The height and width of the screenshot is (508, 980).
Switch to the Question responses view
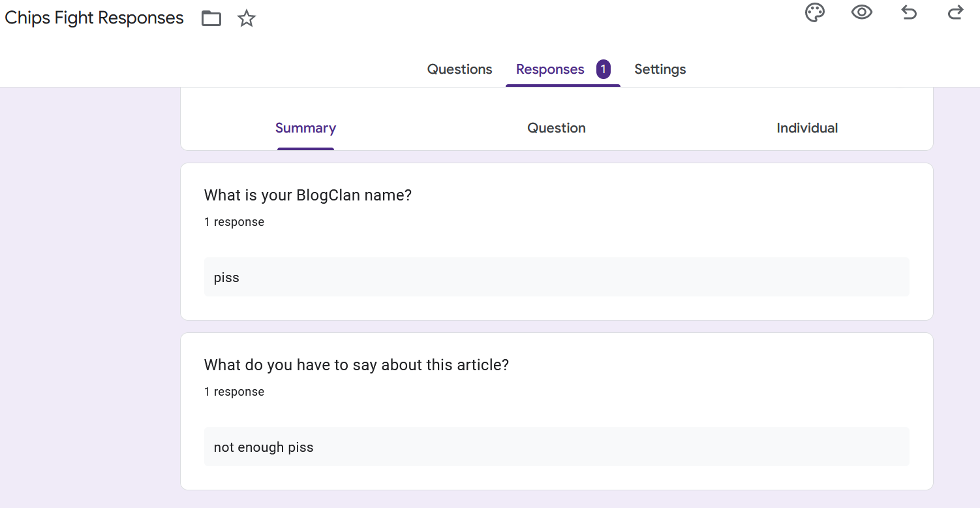557,128
